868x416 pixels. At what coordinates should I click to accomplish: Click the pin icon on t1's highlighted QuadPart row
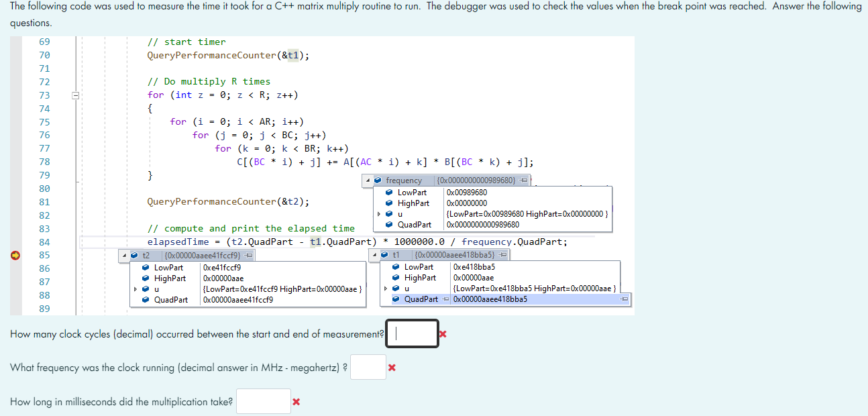443,299
